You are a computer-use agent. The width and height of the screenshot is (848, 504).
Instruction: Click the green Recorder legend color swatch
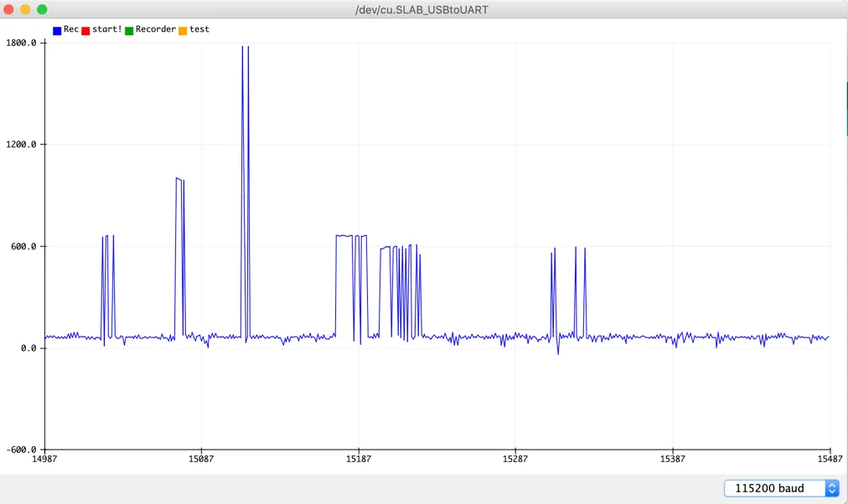pyautogui.click(x=129, y=31)
